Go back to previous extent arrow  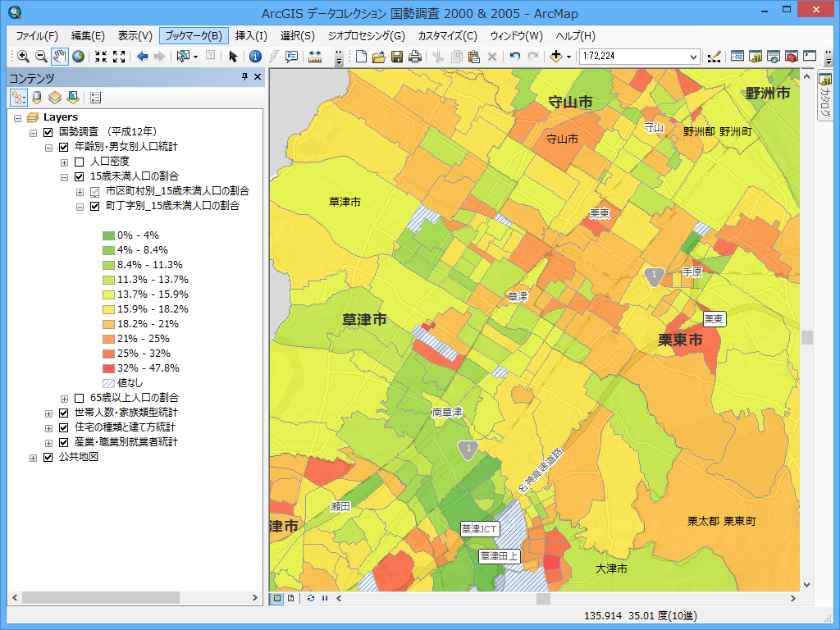click(141, 57)
